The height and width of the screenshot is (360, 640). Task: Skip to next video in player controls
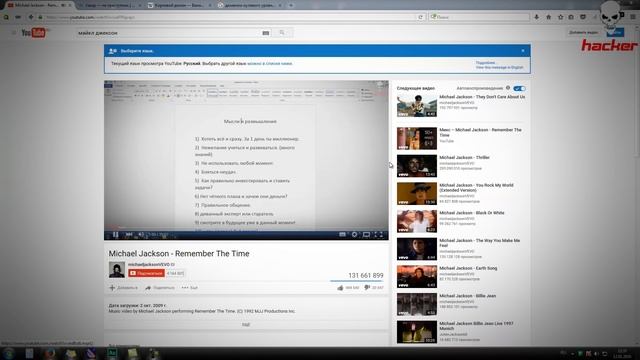129,234
